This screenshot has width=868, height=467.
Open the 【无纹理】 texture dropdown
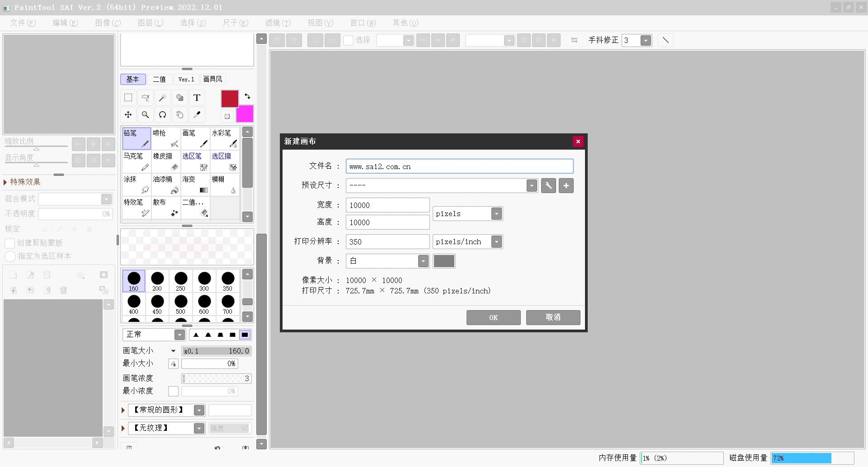click(x=199, y=428)
